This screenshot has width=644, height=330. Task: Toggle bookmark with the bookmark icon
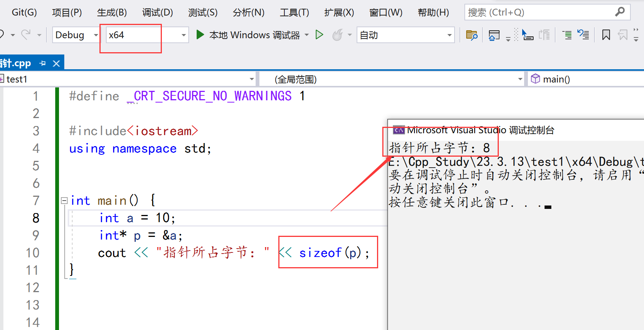[606, 35]
